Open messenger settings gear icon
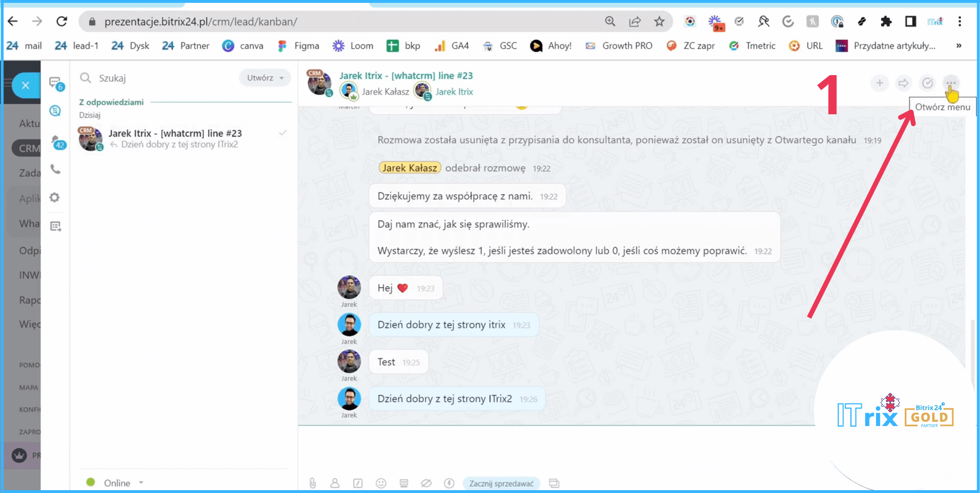 click(55, 197)
